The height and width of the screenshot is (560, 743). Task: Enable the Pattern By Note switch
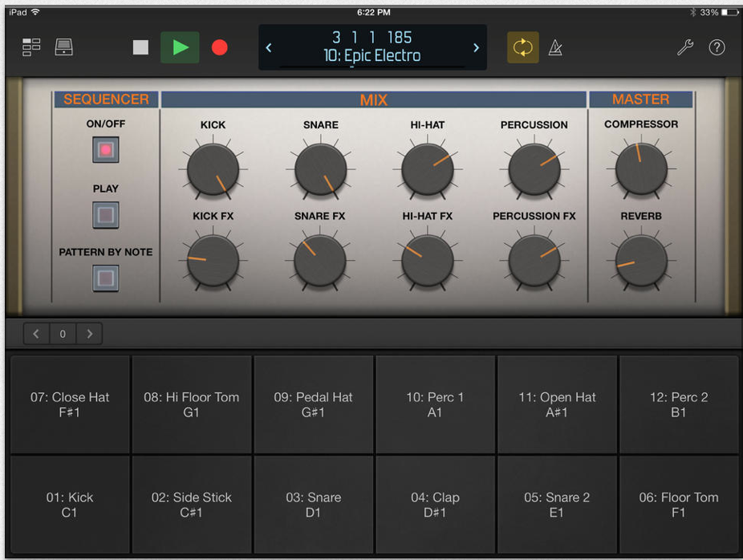(106, 278)
